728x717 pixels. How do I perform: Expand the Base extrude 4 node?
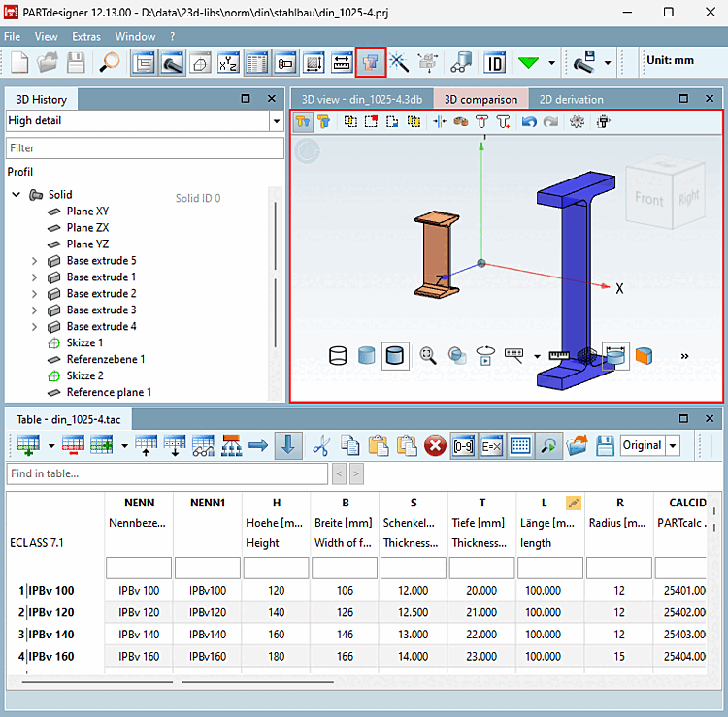click(x=34, y=327)
